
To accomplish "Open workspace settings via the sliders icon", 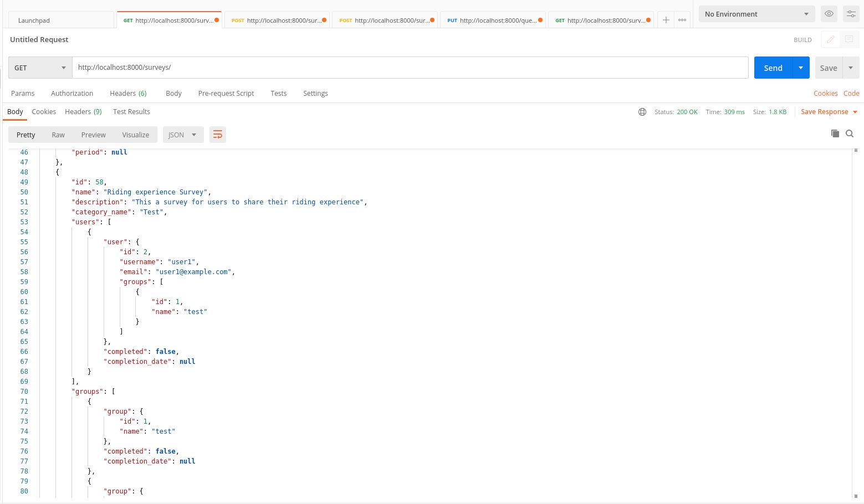I will [851, 14].
